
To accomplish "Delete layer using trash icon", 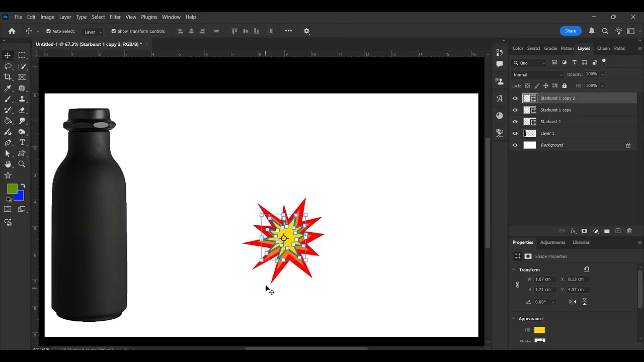I will [x=629, y=231].
